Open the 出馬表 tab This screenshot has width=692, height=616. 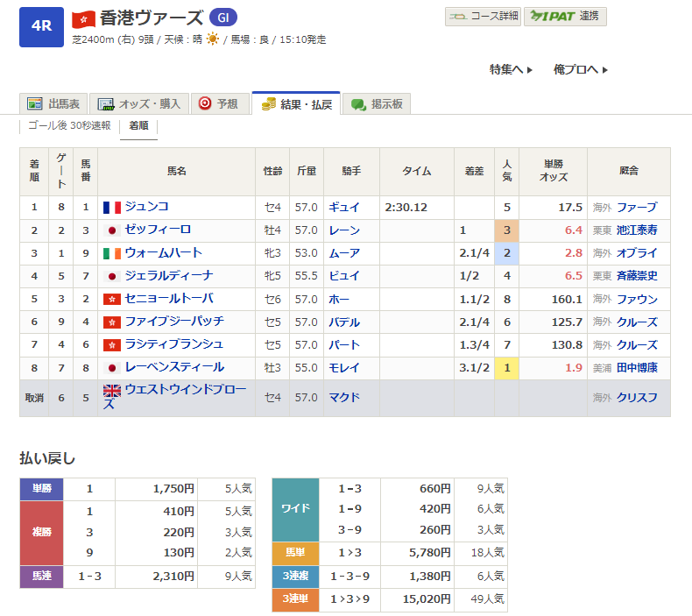pos(53,103)
